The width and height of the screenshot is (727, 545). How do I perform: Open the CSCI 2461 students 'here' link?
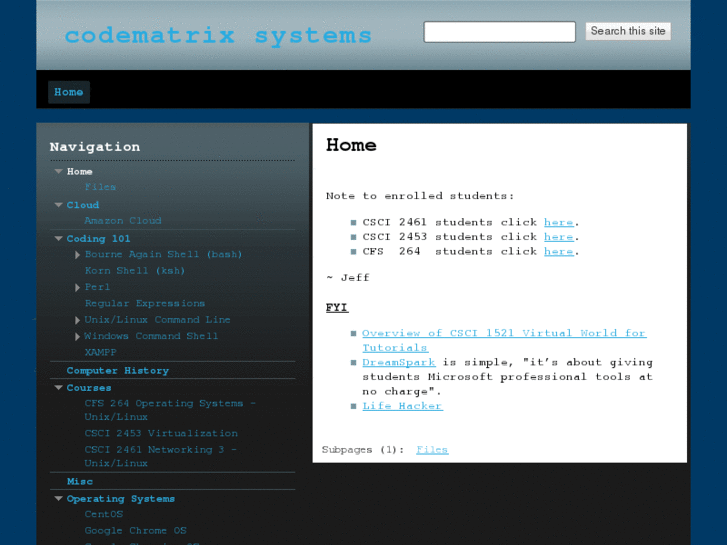coord(558,222)
